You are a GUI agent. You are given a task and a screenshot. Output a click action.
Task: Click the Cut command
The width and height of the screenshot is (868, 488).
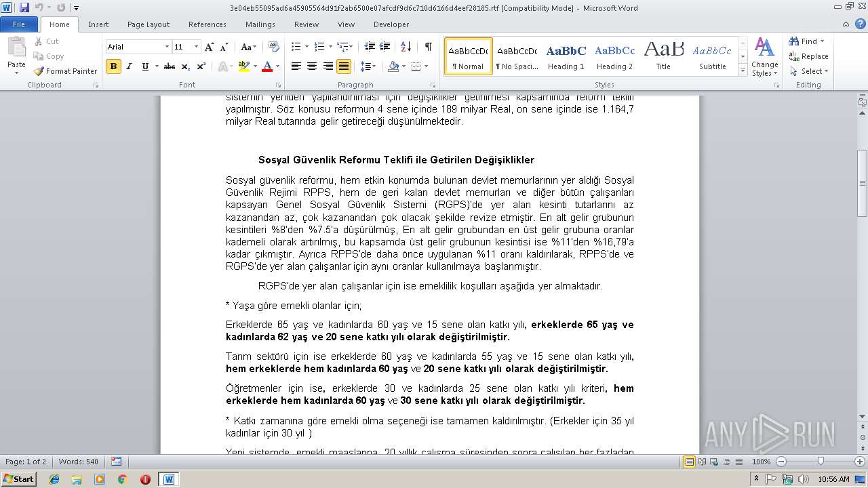pyautogui.click(x=46, y=41)
